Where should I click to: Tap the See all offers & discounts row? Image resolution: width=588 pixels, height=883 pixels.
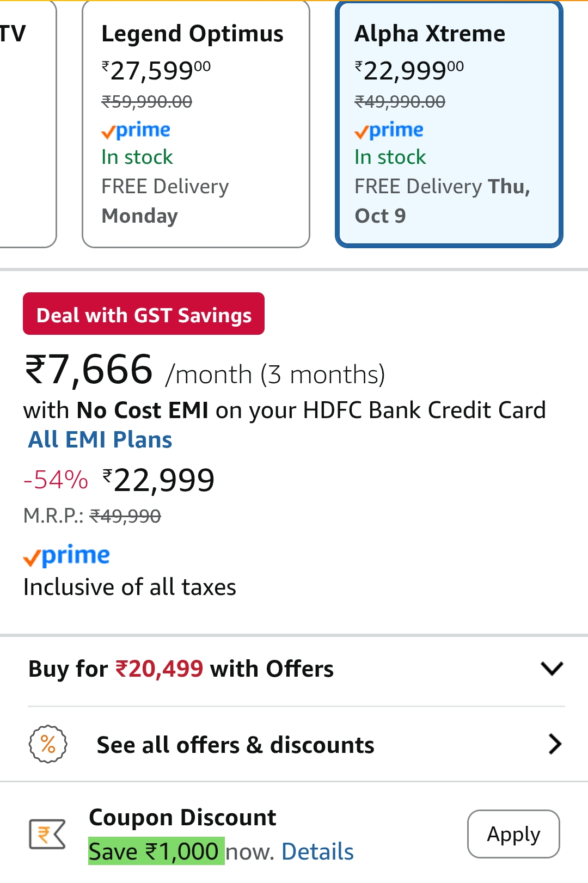click(x=235, y=745)
